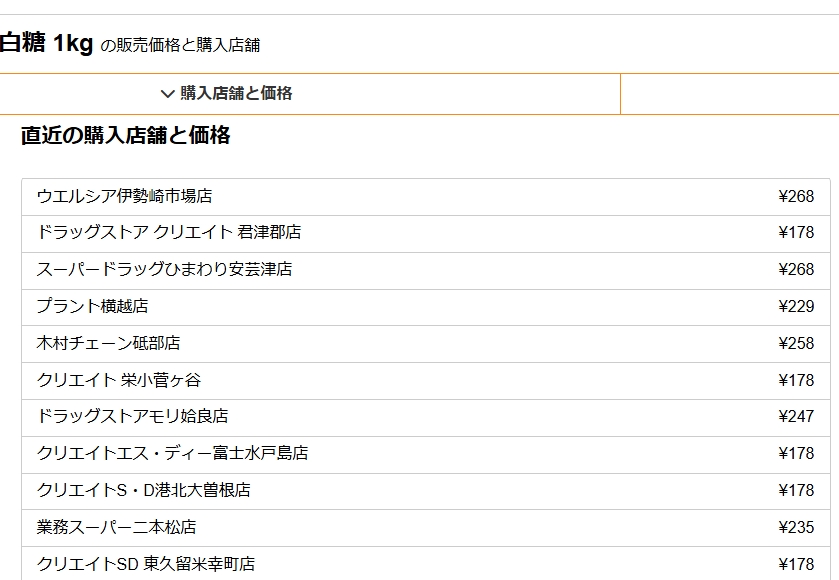Select クリエイトS・D港北大曽根店 row
Viewport: 839px width, 580px height.
pyautogui.click(x=426, y=491)
